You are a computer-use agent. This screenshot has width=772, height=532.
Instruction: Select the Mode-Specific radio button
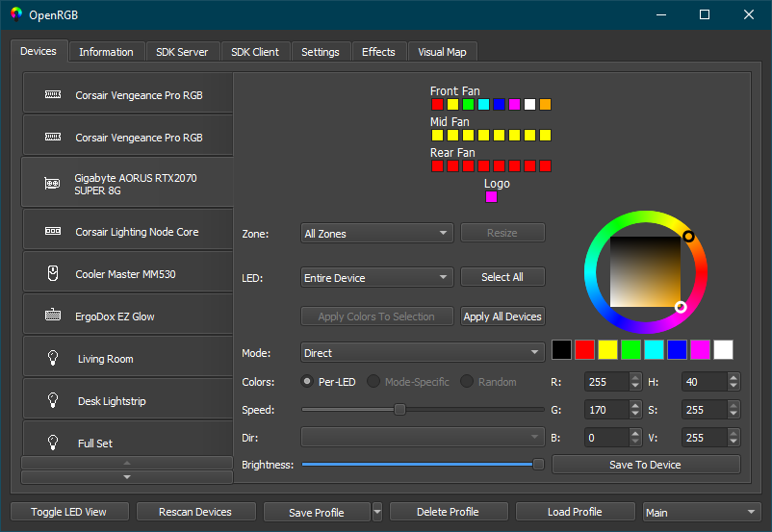(374, 382)
